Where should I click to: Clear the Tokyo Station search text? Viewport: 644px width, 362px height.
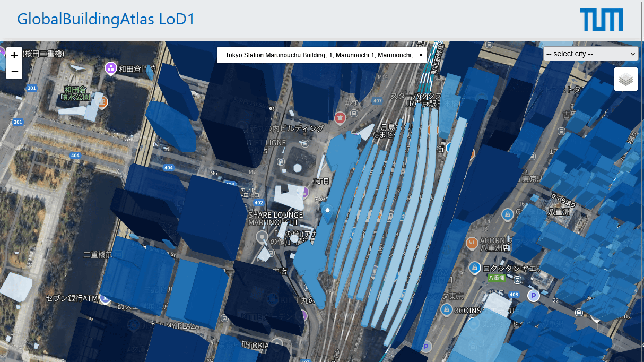pyautogui.click(x=421, y=55)
